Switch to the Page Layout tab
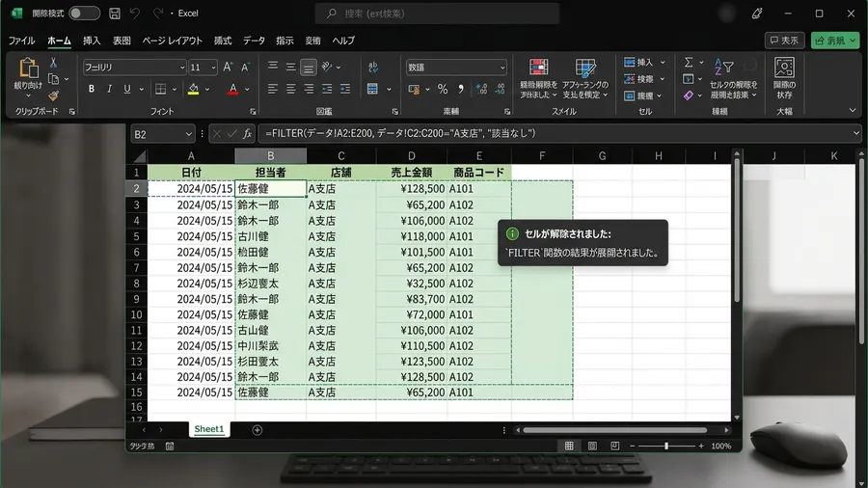 (x=173, y=41)
